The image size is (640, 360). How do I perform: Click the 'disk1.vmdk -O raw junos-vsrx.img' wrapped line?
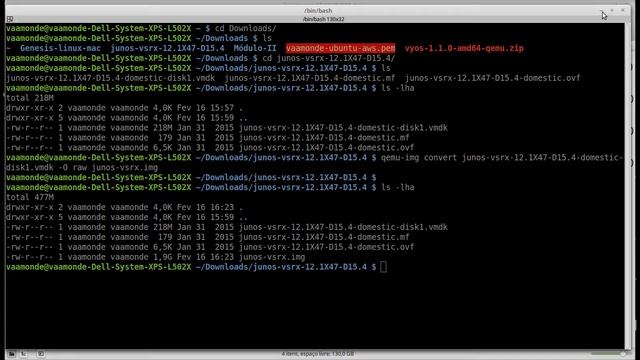point(82,167)
